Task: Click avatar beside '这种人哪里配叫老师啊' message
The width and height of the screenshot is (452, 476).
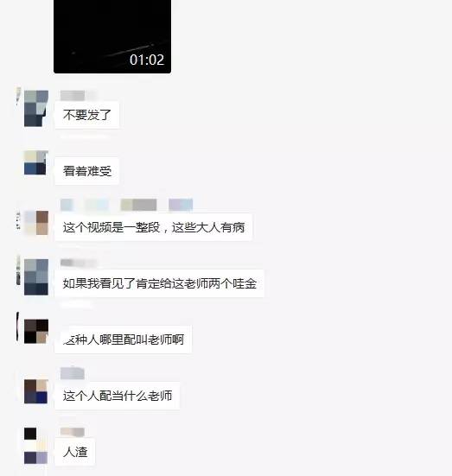Action: [x=36, y=331]
